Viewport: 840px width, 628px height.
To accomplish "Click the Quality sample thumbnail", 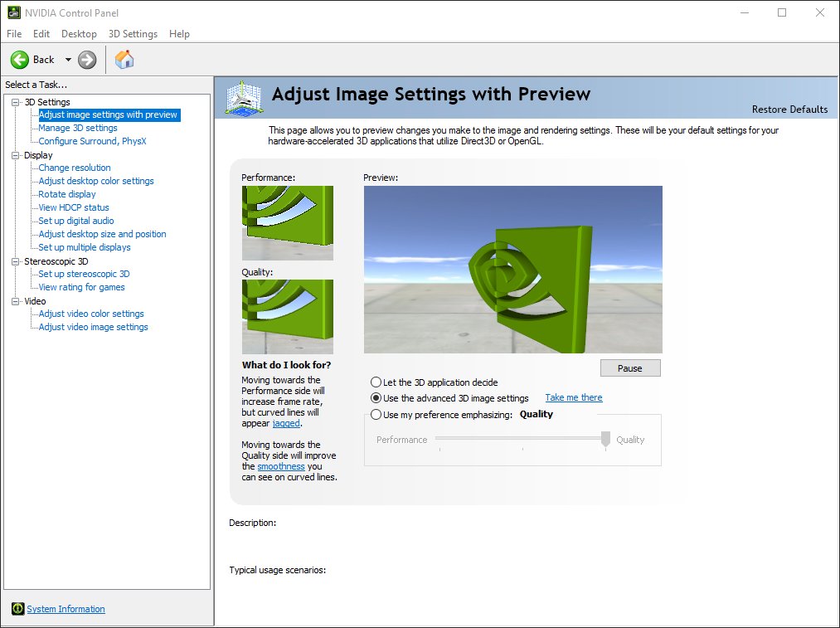I will point(288,317).
